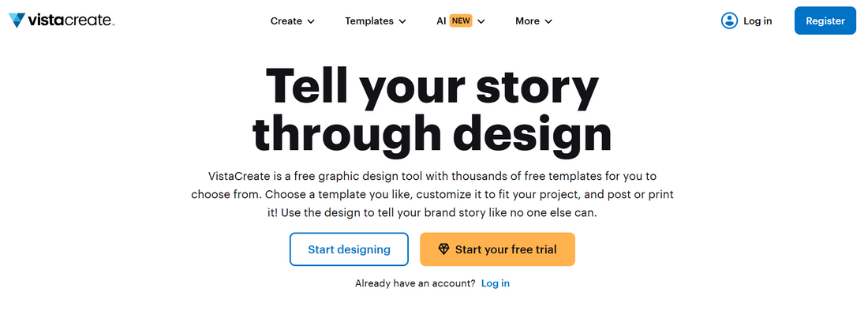Open the Create menu
This screenshot has height=318, width=868.
(286, 21)
